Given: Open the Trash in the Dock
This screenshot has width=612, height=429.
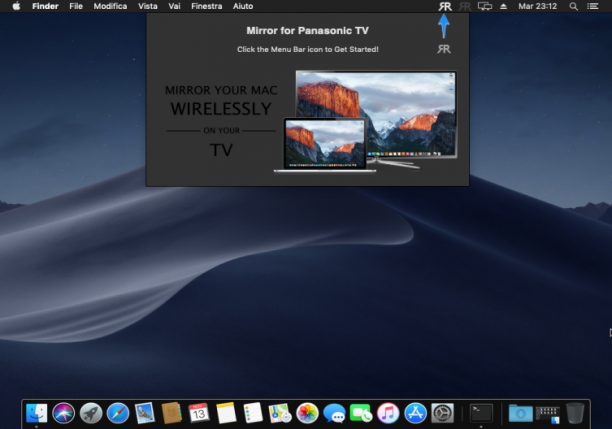Looking at the screenshot, I should (x=575, y=413).
